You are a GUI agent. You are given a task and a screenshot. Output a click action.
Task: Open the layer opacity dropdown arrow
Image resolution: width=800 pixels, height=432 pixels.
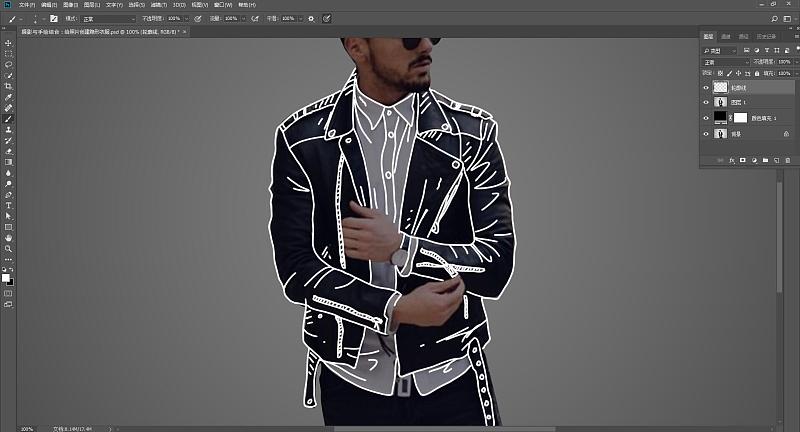click(795, 62)
